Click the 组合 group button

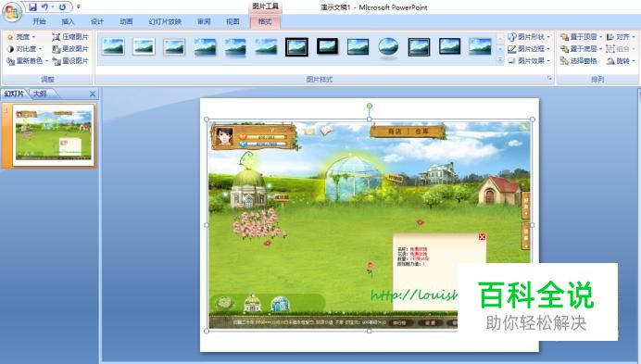[x=621, y=49]
